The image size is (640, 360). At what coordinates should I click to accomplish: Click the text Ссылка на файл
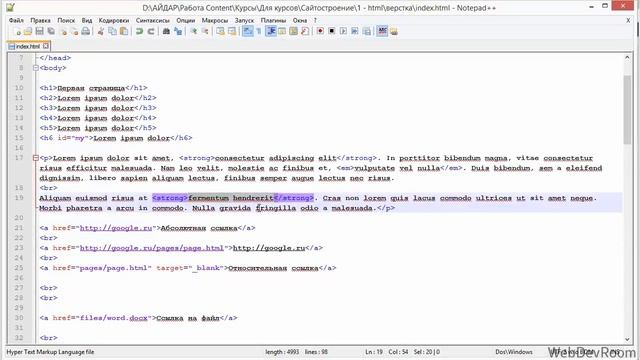(x=188, y=318)
